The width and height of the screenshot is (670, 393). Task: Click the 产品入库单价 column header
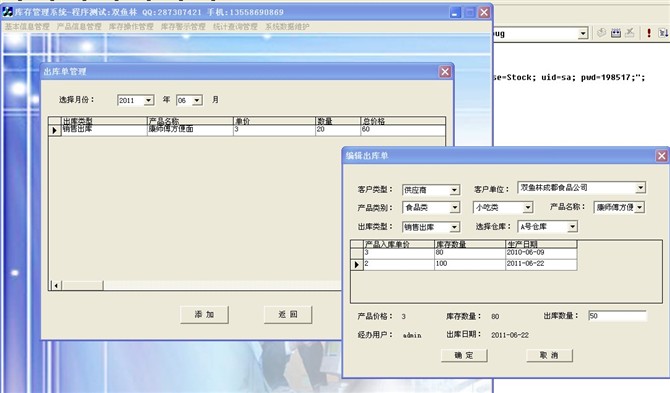click(x=399, y=244)
